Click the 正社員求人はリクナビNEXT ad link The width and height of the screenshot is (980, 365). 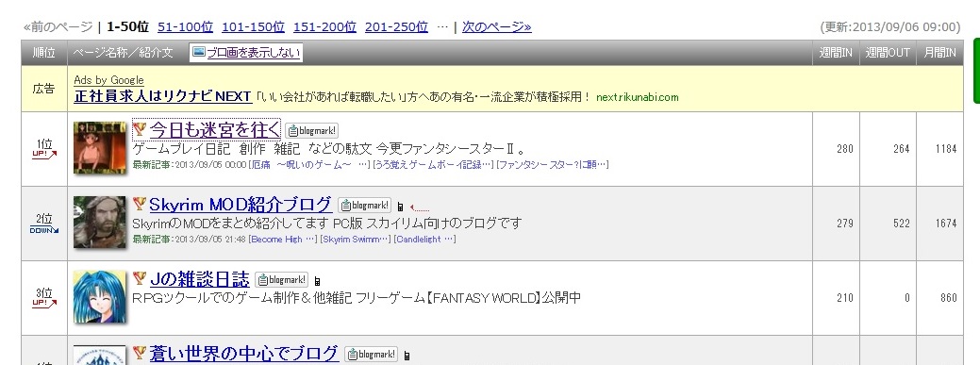pyautogui.click(x=162, y=97)
